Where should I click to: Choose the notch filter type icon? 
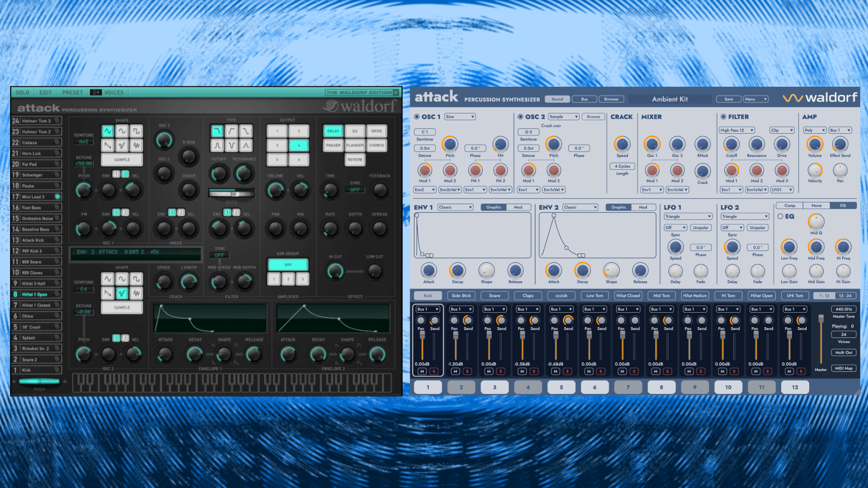point(231,145)
